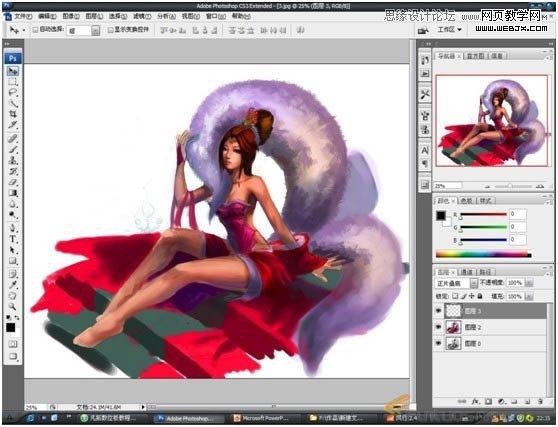Screen dimensions: 558x427
Task: Select the Path Selection tool
Action: tap(13, 250)
